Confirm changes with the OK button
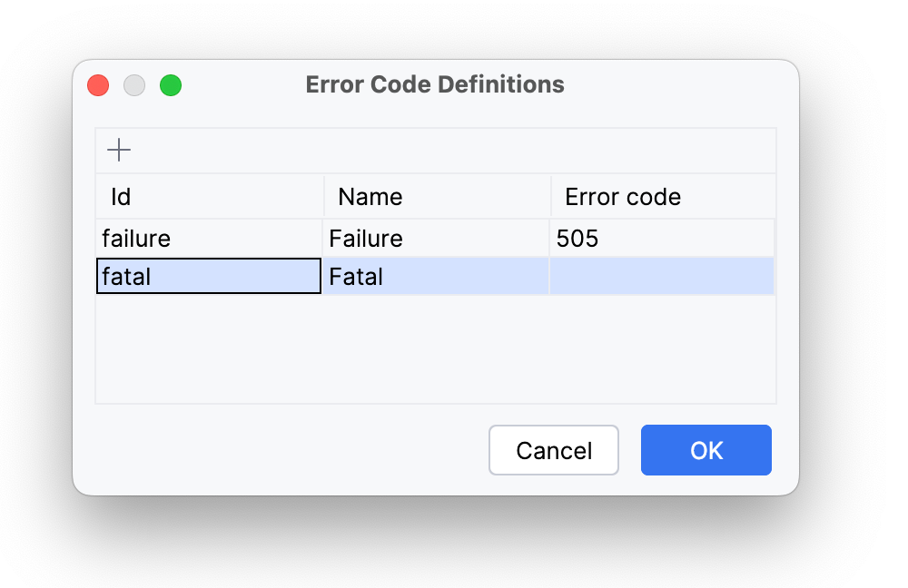This screenshot has width=908, height=588. [706, 450]
